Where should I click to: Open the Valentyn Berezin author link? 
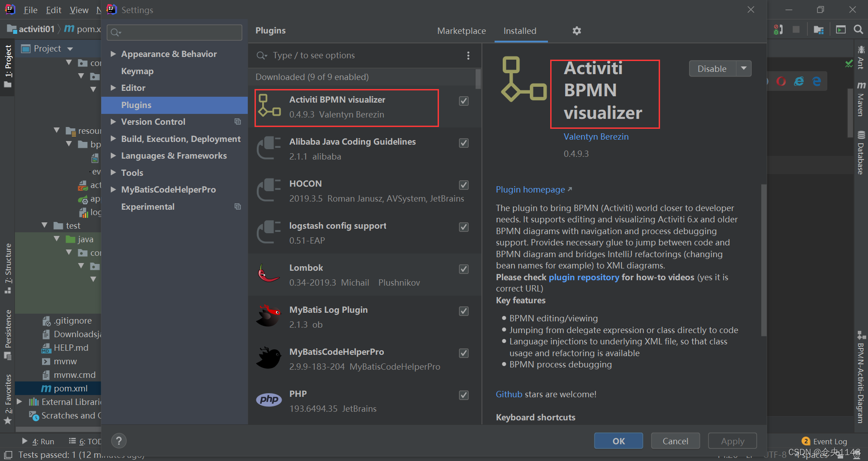596,136
